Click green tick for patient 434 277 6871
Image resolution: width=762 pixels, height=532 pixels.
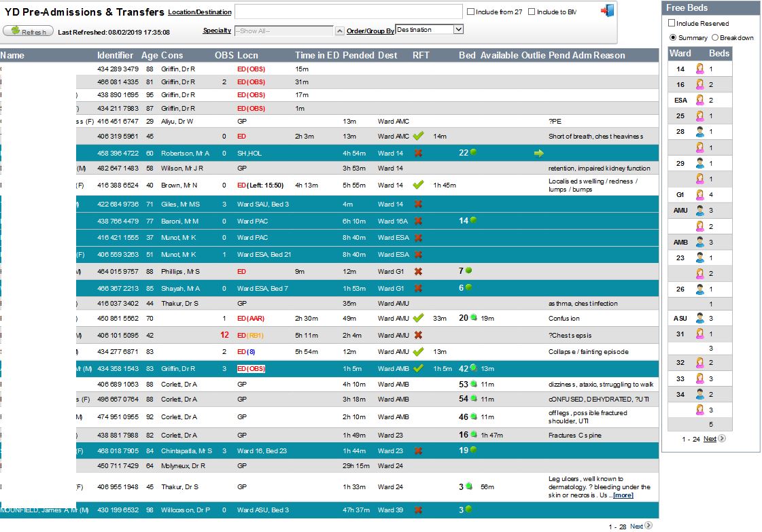pyautogui.click(x=418, y=352)
